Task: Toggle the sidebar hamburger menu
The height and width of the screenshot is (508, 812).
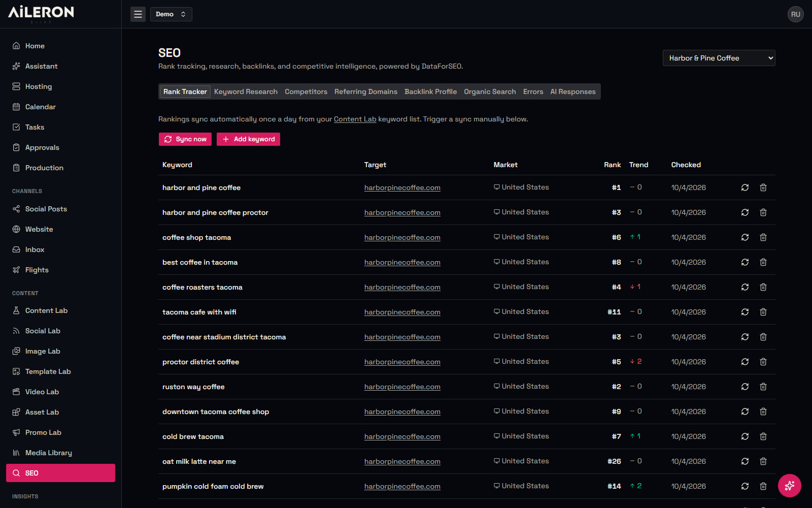Action: [x=138, y=14]
